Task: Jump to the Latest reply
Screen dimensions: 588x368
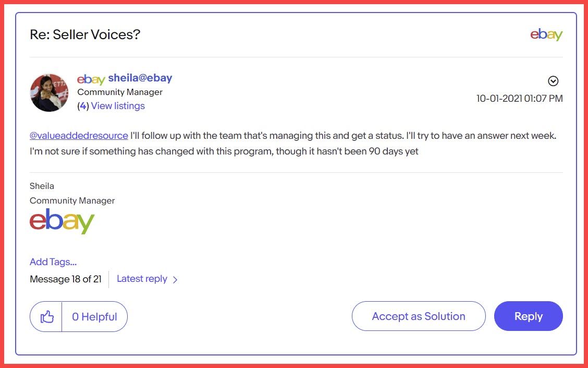Action: 142,279
